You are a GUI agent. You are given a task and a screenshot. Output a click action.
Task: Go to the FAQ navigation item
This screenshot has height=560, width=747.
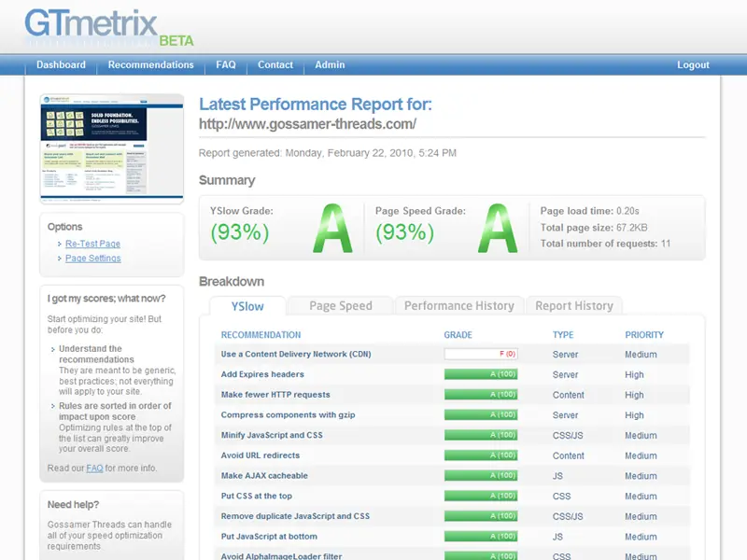point(226,64)
